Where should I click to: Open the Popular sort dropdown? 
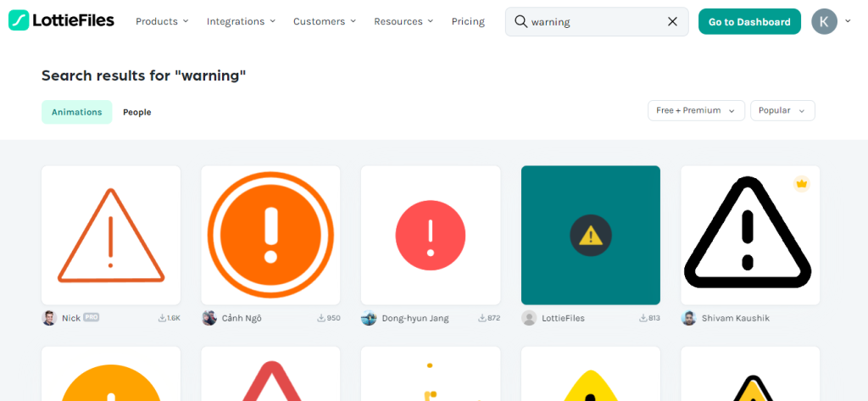coord(782,111)
